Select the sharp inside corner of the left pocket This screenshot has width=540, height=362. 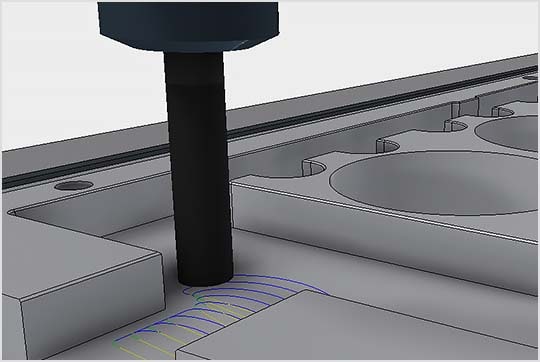(11, 212)
